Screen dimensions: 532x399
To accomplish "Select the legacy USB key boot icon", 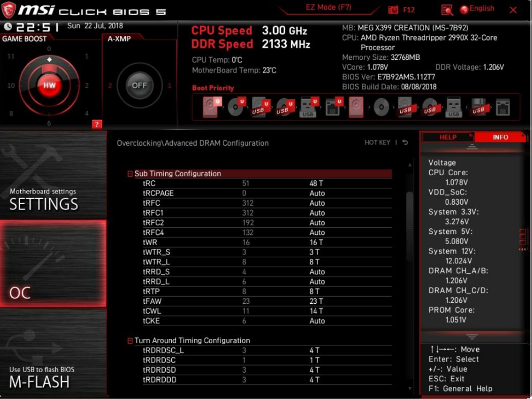I will pos(453,107).
